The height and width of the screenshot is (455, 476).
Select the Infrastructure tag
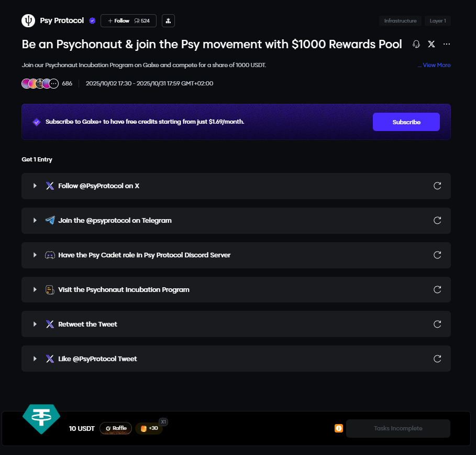tap(400, 21)
